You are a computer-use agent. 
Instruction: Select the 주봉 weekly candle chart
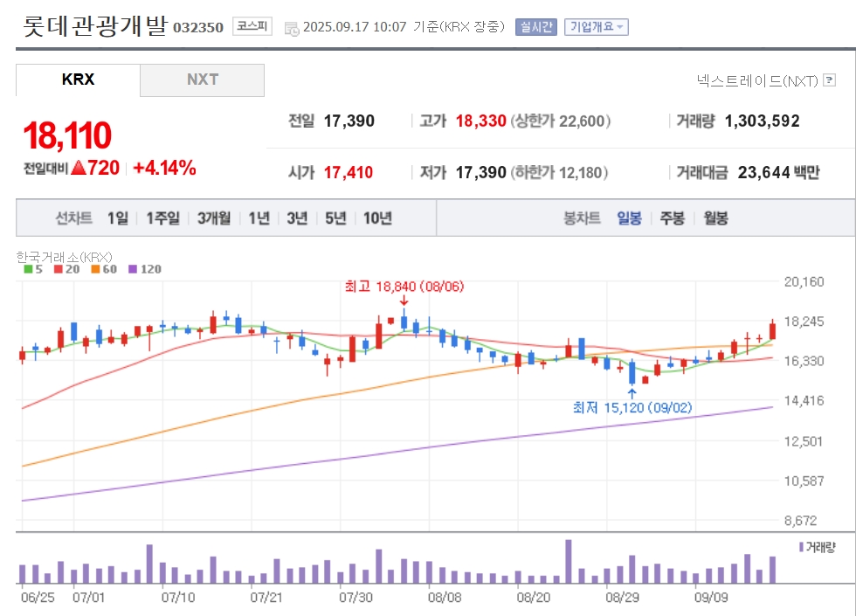click(x=672, y=218)
